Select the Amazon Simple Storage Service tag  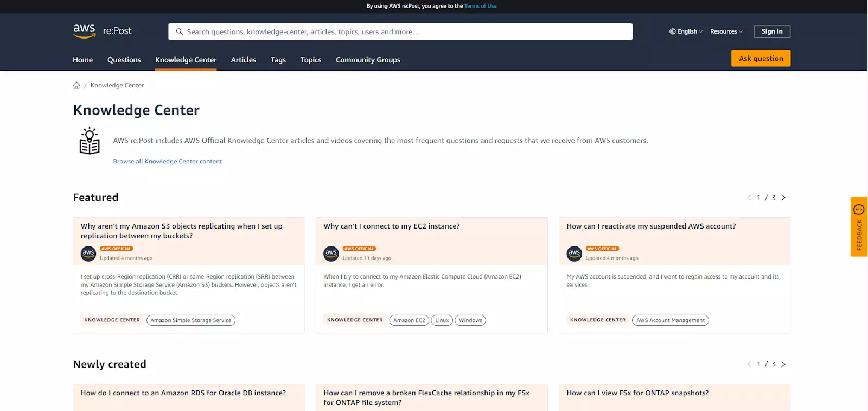190,320
